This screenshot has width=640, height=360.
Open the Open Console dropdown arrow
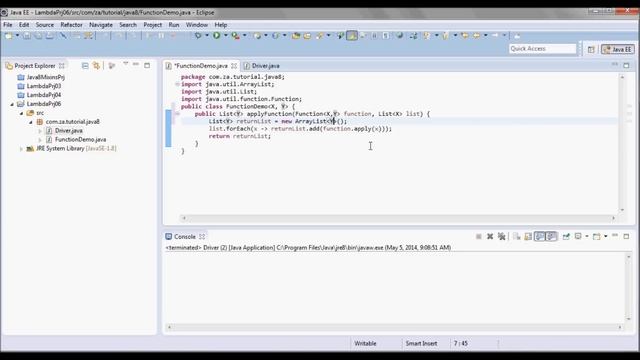tap(606, 236)
